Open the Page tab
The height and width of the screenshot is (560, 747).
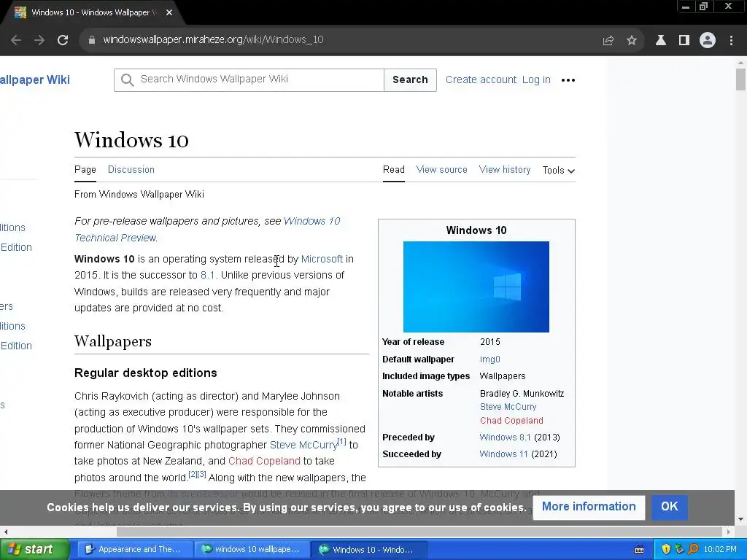click(x=85, y=169)
